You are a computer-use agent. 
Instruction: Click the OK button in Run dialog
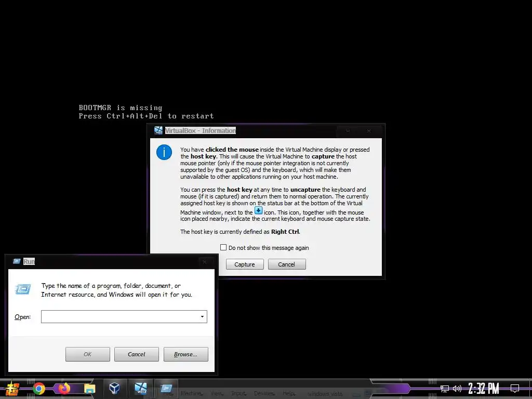[87, 354]
